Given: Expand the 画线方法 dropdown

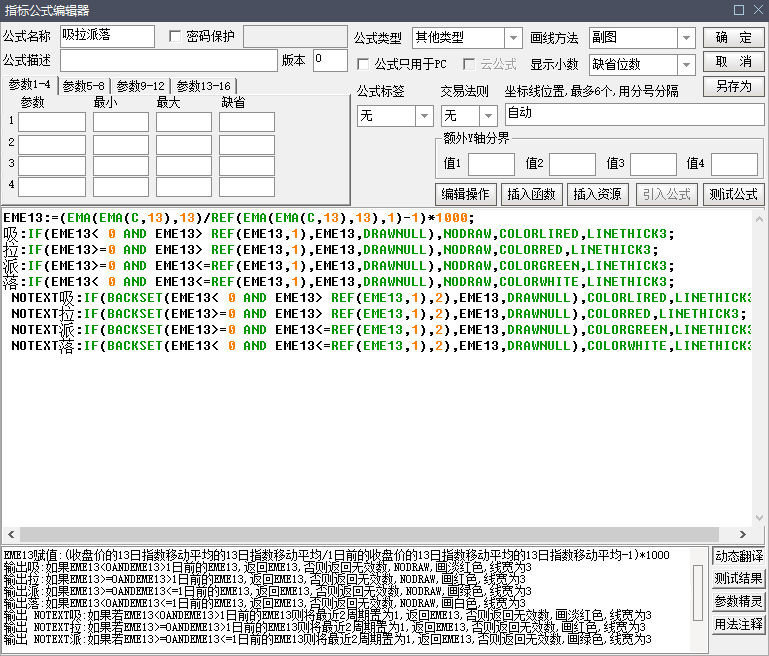Looking at the screenshot, I should (685, 38).
